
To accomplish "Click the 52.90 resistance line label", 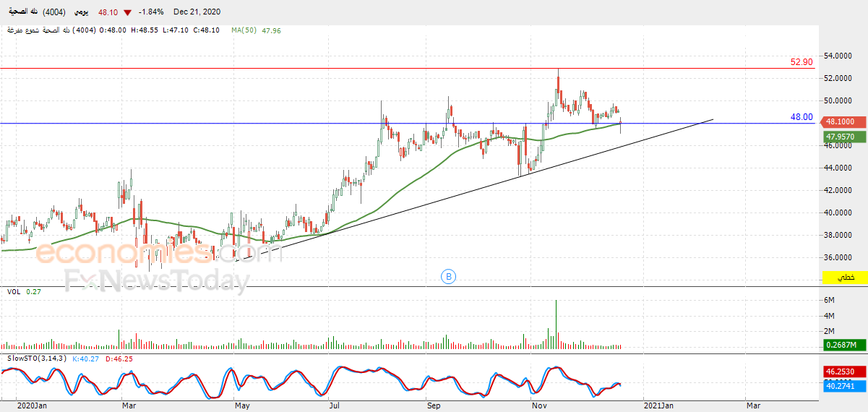I will point(802,62).
